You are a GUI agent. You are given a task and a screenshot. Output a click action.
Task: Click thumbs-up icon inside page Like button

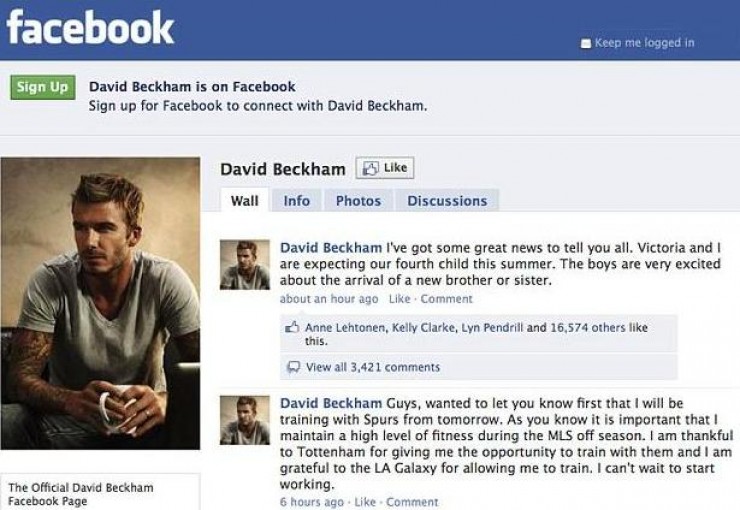coord(371,168)
